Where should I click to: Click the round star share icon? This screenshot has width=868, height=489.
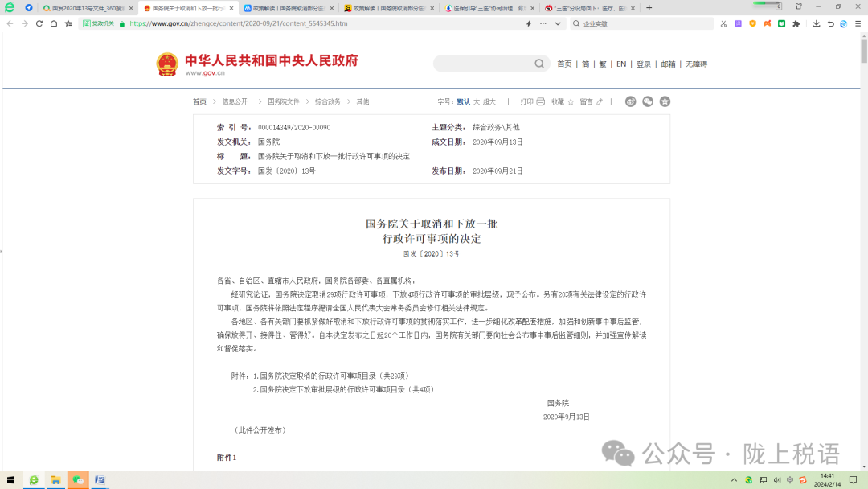click(x=665, y=101)
